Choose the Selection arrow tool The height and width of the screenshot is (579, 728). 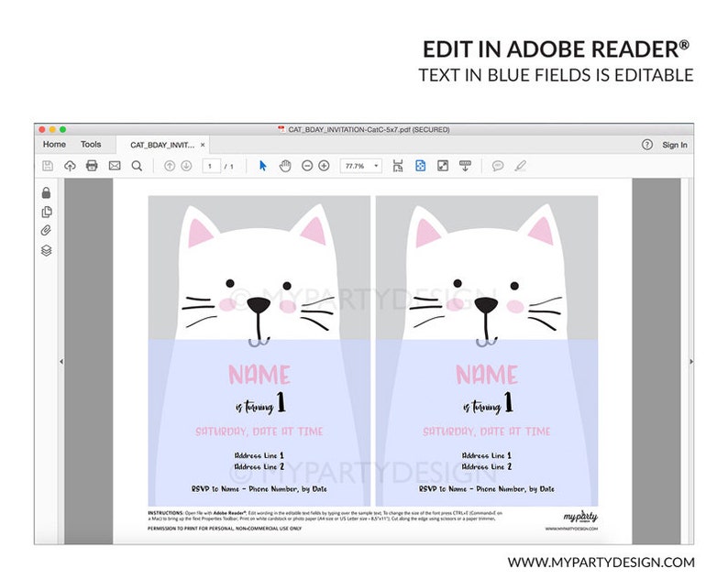[x=263, y=166]
